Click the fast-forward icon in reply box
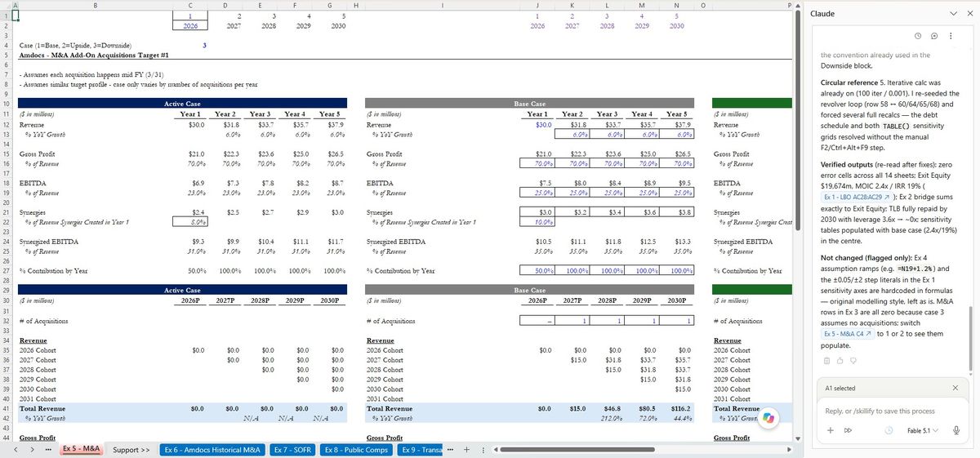The width and height of the screenshot is (980, 458). click(x=848, y=430)
